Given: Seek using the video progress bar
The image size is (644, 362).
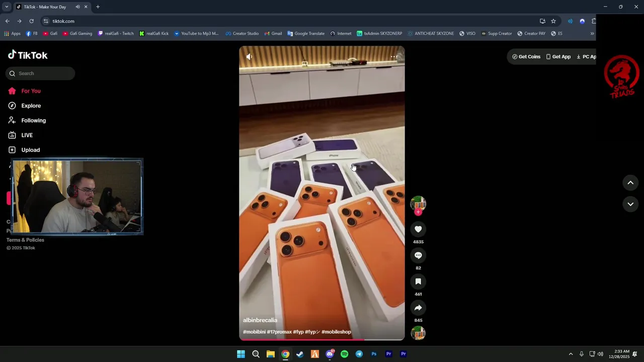Looking at the screenshot, I should (322, 340).
